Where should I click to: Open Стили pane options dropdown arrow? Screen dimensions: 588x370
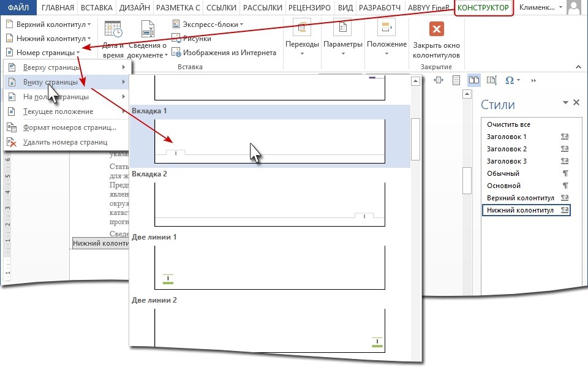[x=565, y=102]
